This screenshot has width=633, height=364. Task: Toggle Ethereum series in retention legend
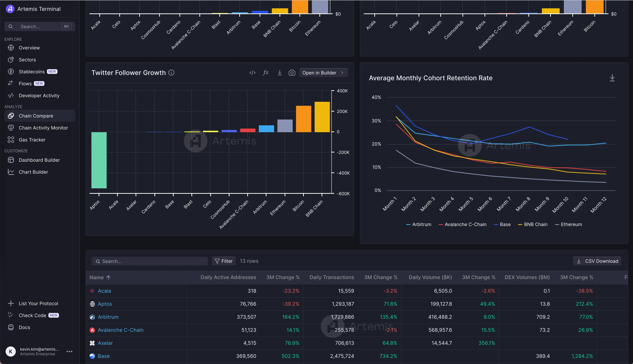pyautogui.click(x=568, y=225)
